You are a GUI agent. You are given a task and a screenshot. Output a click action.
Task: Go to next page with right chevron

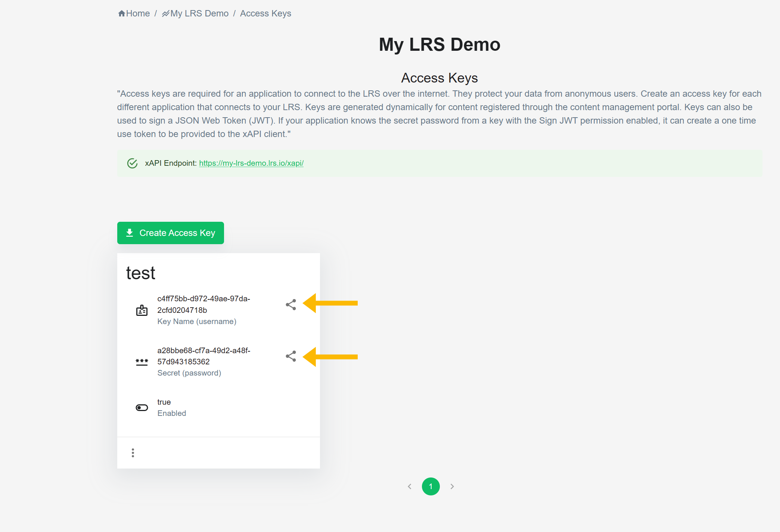(452, 486)
